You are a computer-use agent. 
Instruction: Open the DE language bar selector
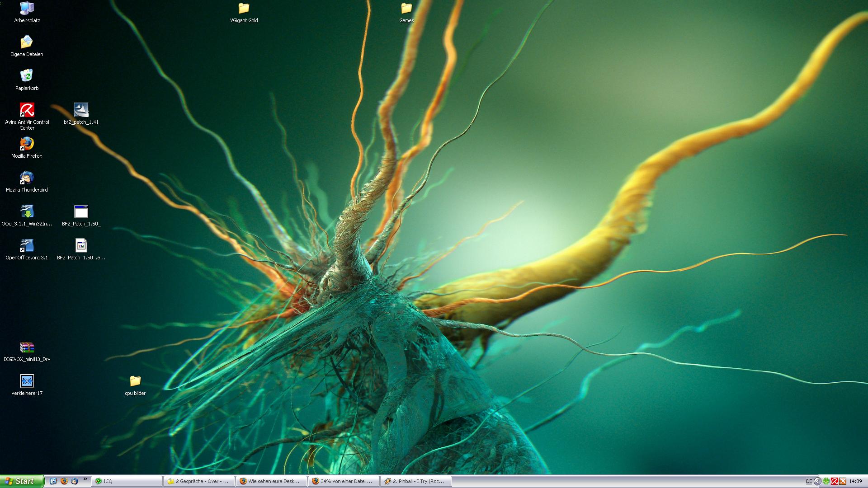(x=809, y=482)
